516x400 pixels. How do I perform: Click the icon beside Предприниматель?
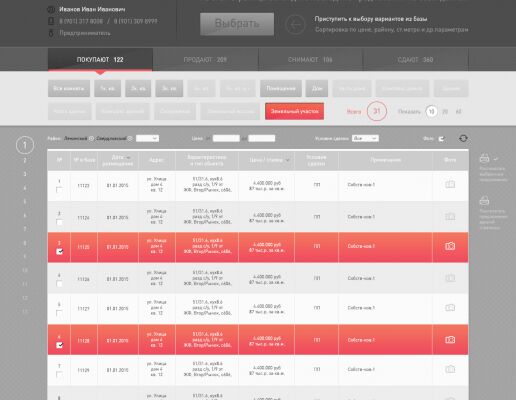[x=51, y=33]
